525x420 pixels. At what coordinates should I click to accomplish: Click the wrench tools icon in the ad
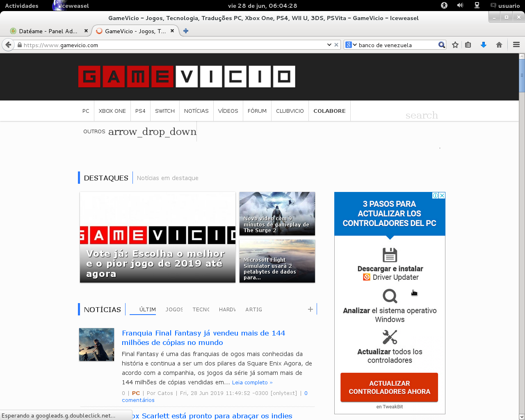[390, 337]
